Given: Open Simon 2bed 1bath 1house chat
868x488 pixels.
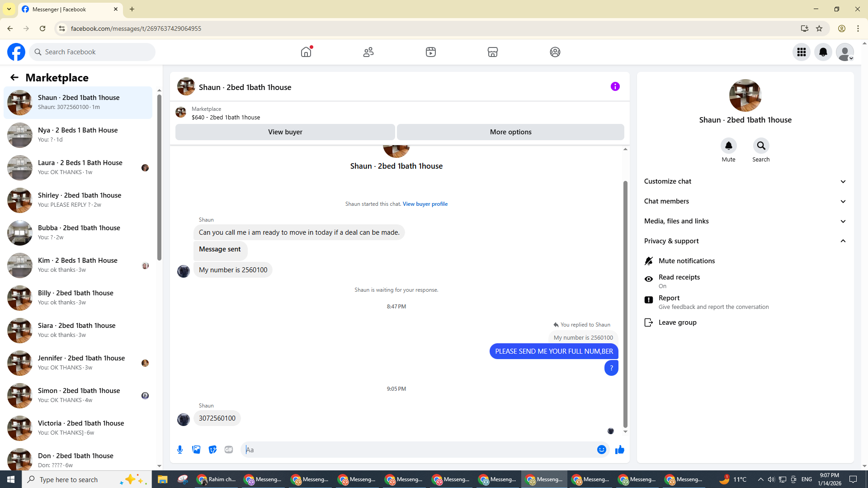Looking at the screenshot, I should point(78,395).
